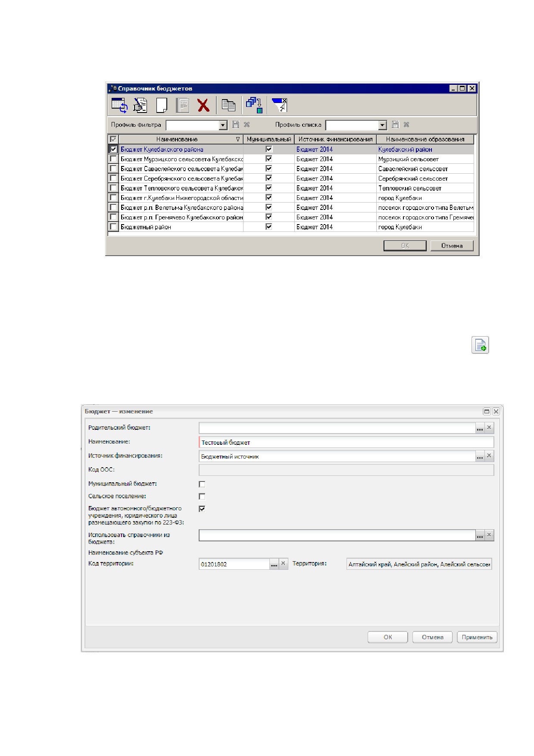Clear Источник финансирования field with x
The image size is (534, 756).
click(489, 456)
